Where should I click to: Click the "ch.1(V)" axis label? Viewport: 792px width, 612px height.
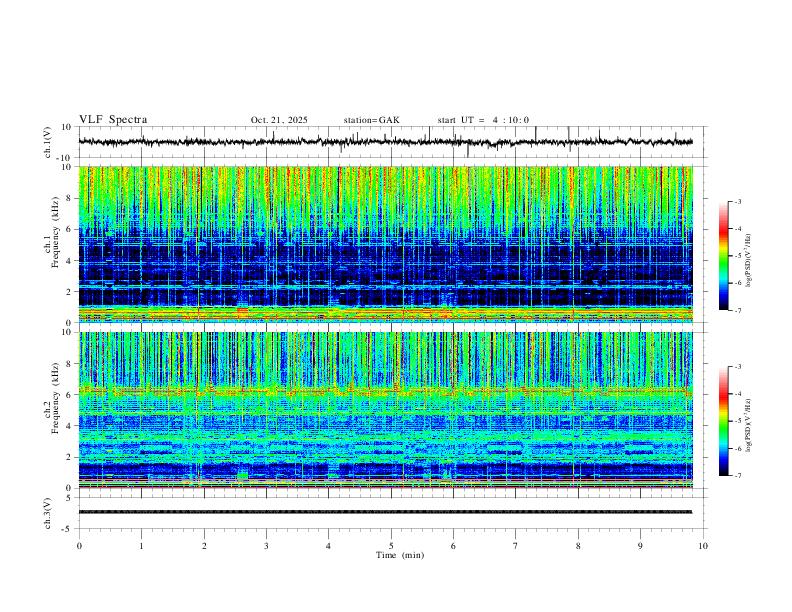[x=48, y=142]
